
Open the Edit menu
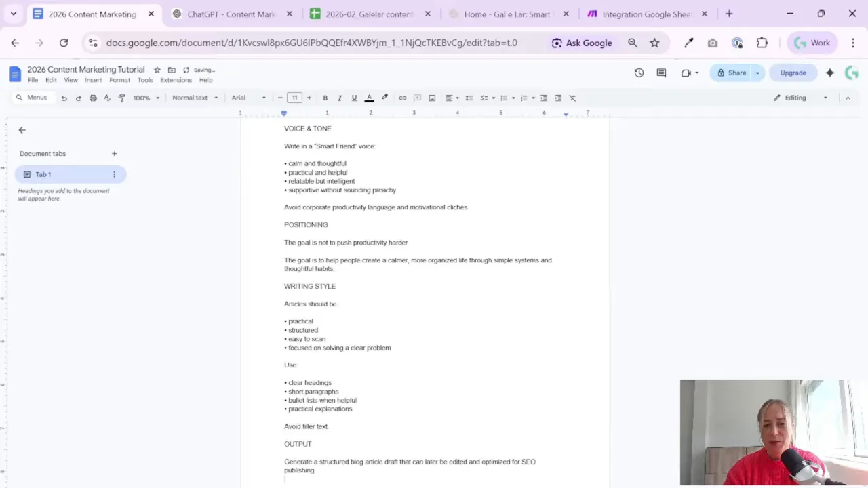click(x=51, y=80)
